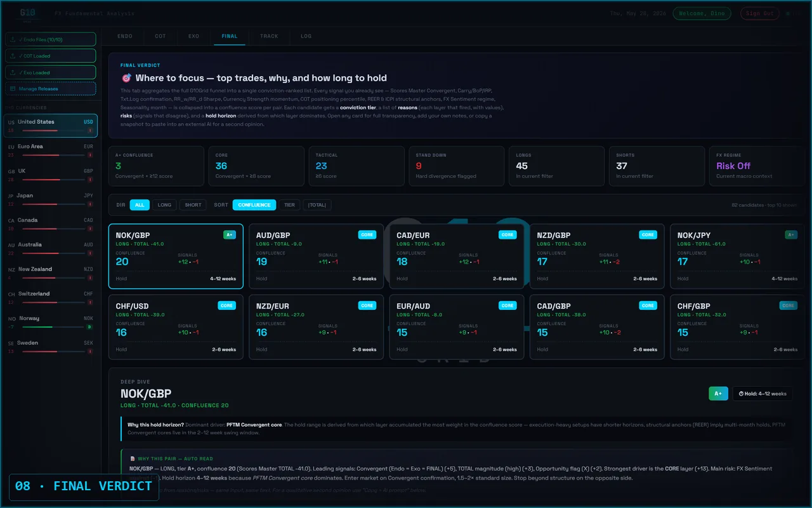Click the alert badge in the Switzerland row
Screen dimensions: 812x508
tap(89, 302)
